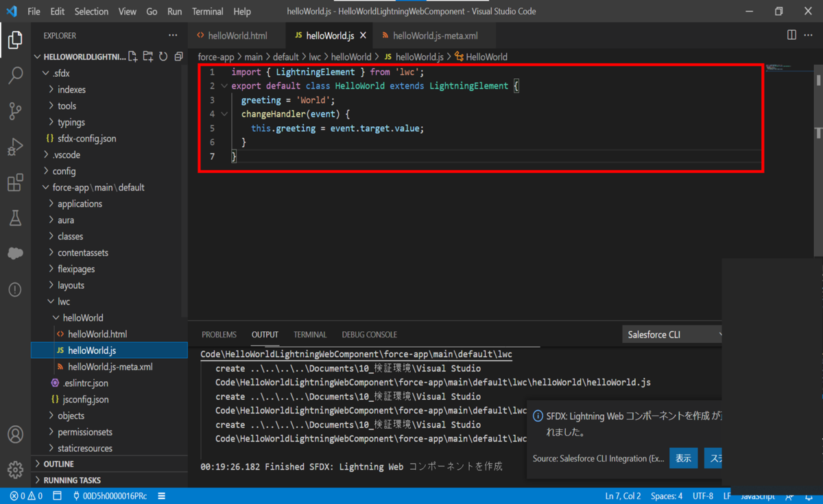This screenshot has height=504, width=823.
Task: Open the Run and Debug view
Action: click(x=15, y=147)
